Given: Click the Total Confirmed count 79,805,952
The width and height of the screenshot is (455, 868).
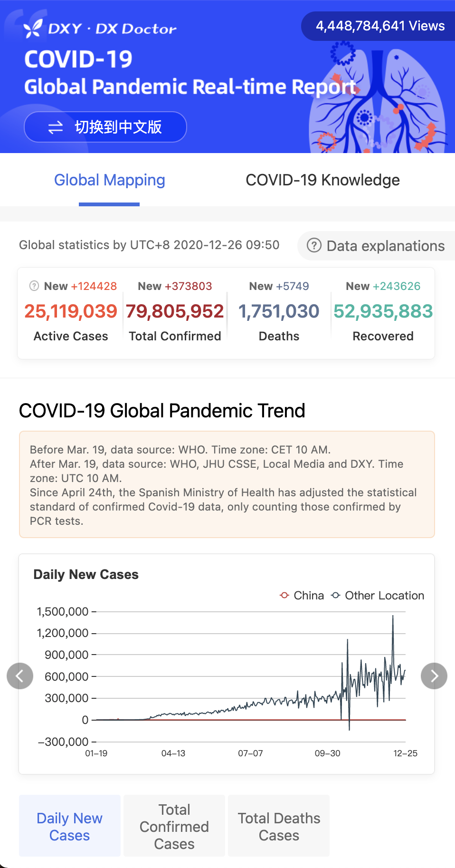Looking at the screenshot, I should [175, 311].
